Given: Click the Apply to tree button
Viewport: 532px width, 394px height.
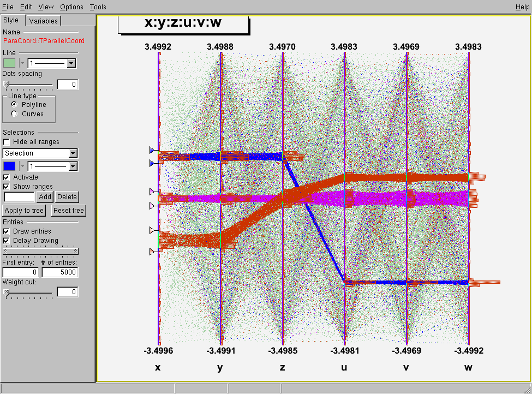Looking at the screenshot, I should coord(24,211).
